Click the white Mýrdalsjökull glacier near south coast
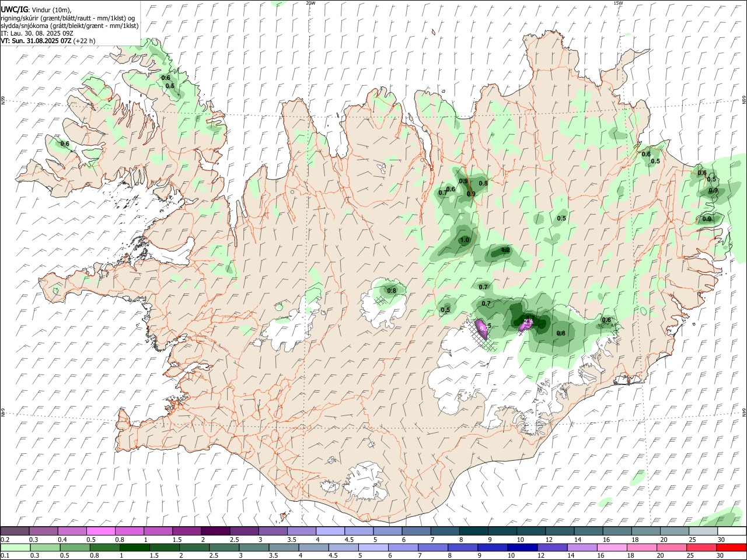The width and height of the screenshot is (747, 560). click(365, 481)
